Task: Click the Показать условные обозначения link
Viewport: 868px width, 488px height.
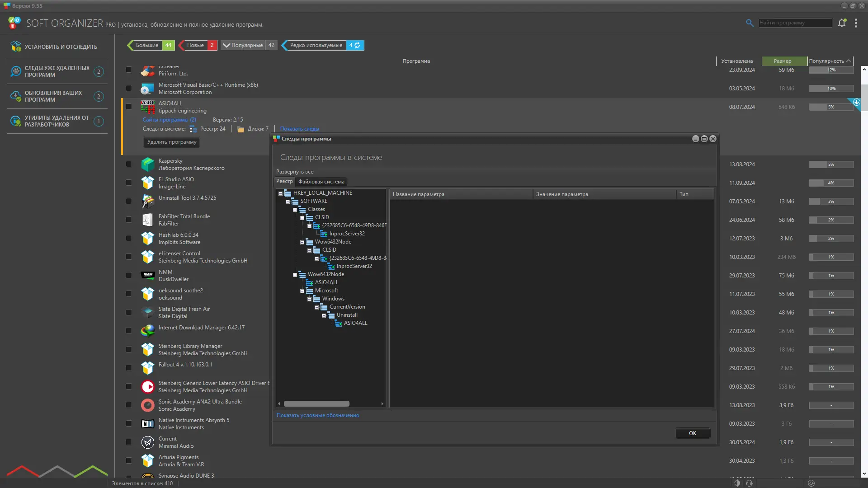Action: click(317, 415)
